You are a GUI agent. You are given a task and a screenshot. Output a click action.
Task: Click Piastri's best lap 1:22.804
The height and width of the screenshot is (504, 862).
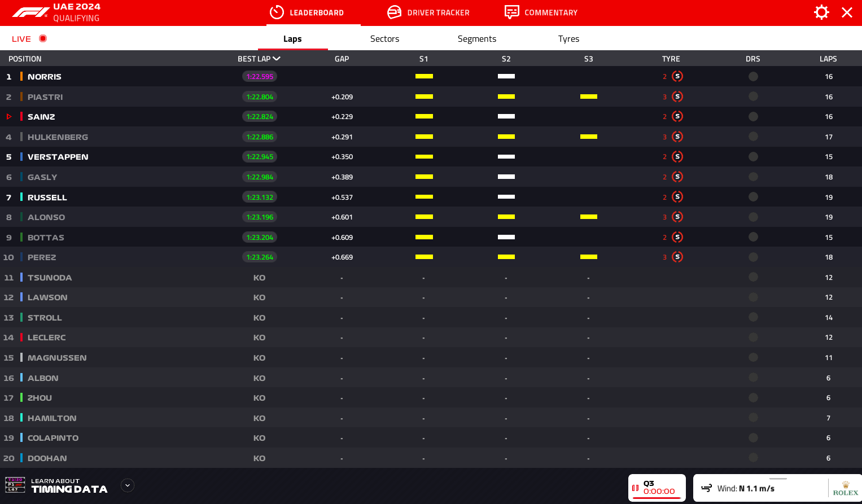point(260,97)
